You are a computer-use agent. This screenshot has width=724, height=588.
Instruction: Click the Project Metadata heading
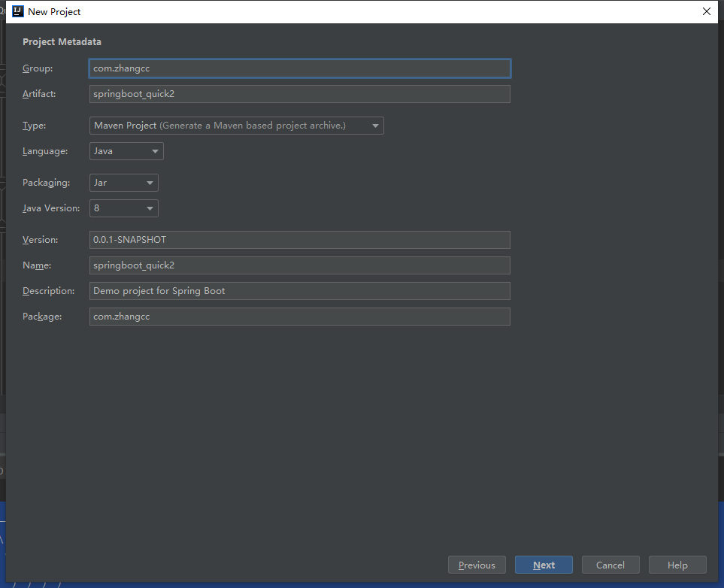62,41
